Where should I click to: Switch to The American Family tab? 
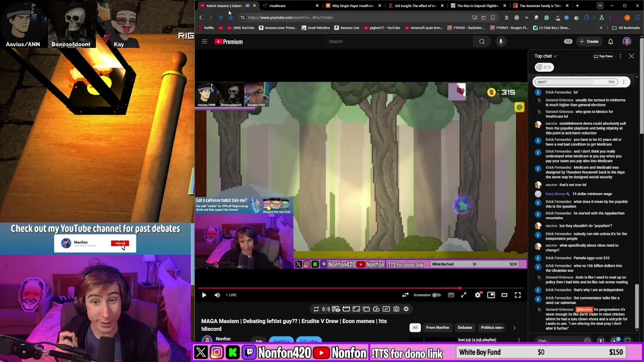(x=540, y=6)
